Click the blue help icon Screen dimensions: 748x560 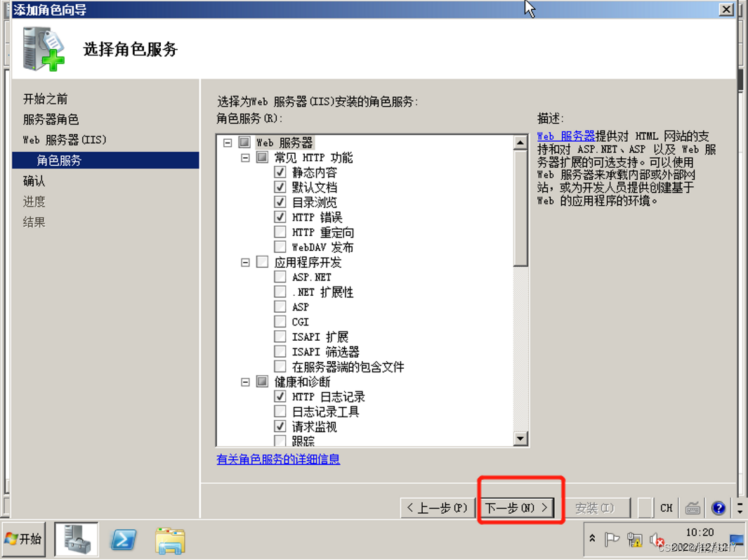point(718,508)
